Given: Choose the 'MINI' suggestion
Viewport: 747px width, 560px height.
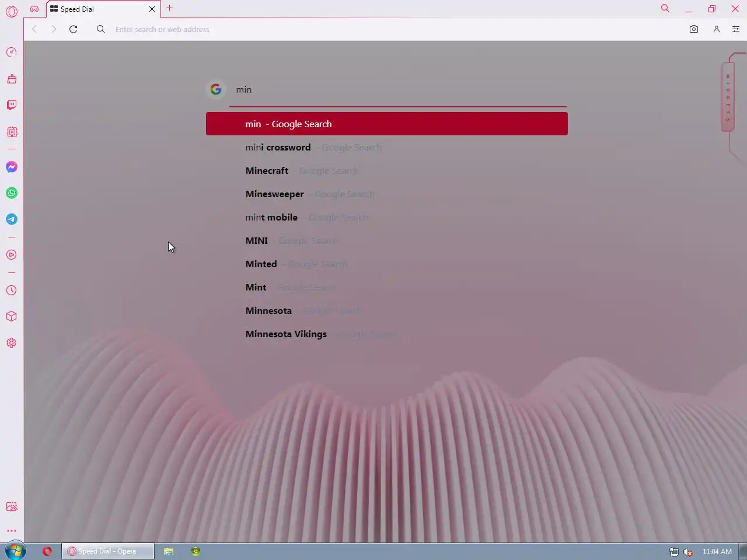Looking at the screenshot, I should (387, 240).
